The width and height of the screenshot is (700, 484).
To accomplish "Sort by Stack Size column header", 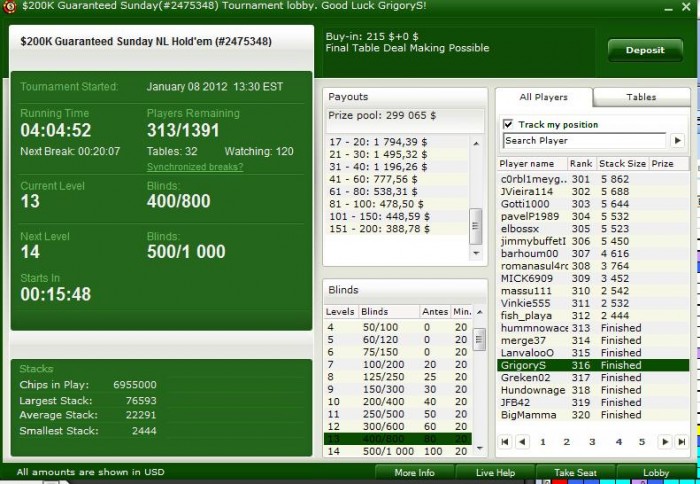I will click(622, 163).
